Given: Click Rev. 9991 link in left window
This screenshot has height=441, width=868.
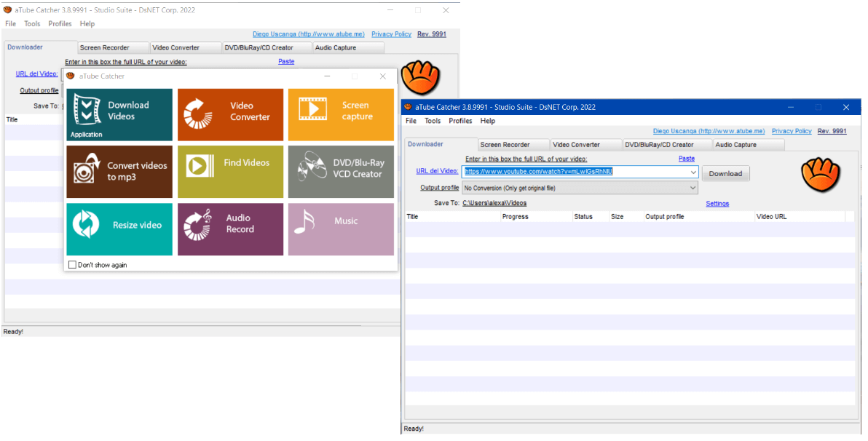Looking at the screenshot, I should pos(432,34).
